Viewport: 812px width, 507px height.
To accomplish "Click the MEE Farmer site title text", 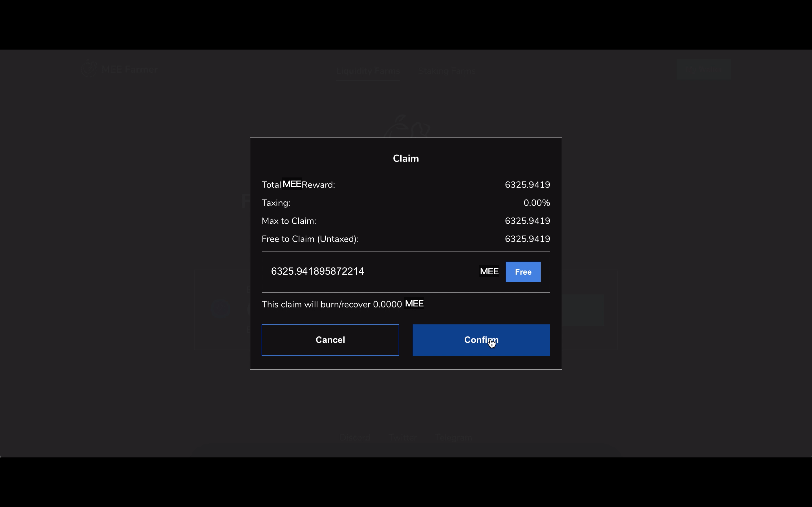I will [129, 69].
